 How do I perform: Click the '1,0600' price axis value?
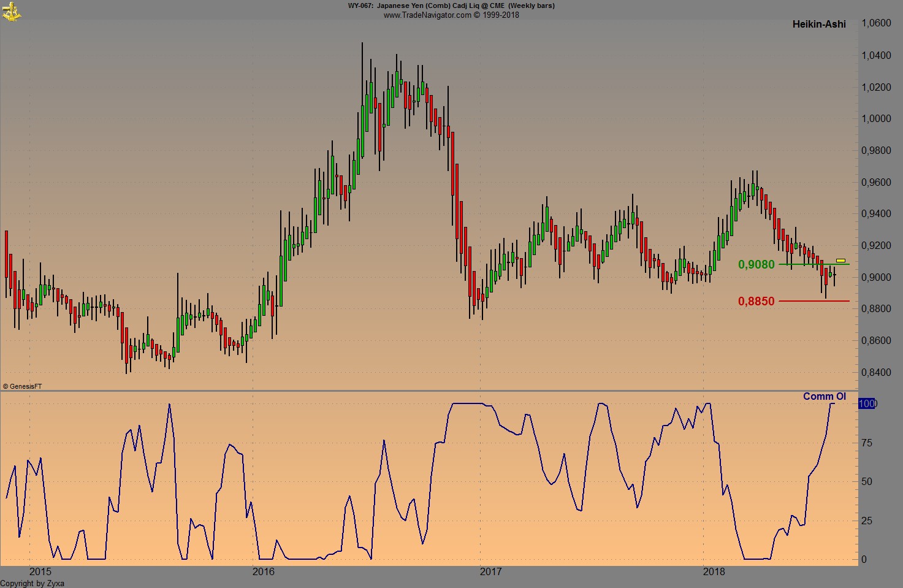click(877, 23)
